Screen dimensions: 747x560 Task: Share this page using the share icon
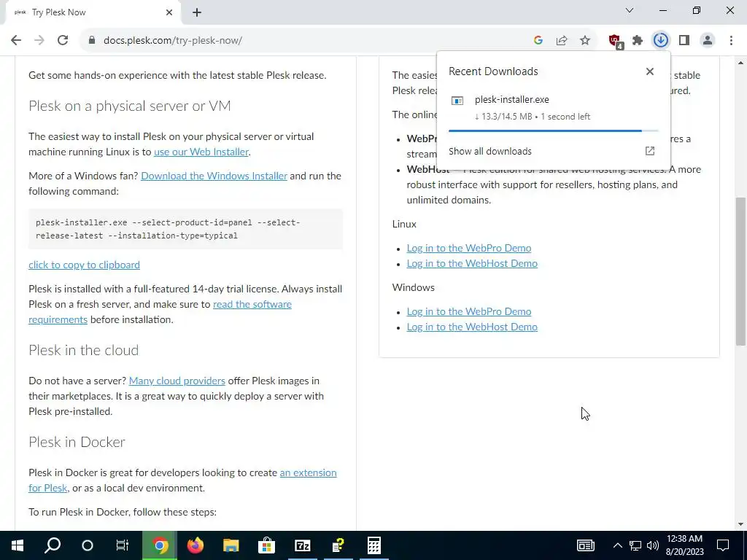pos(562,41)
